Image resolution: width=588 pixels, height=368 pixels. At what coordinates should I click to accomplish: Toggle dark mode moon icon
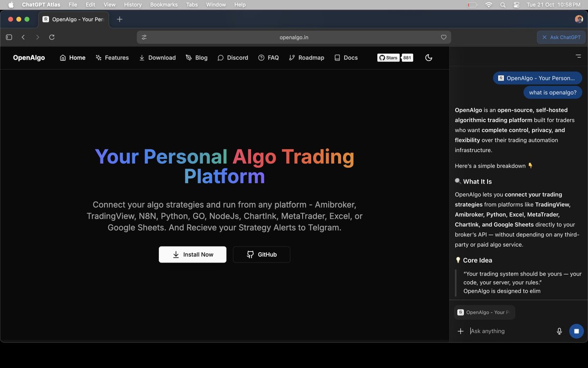click(x=429, y=58)
